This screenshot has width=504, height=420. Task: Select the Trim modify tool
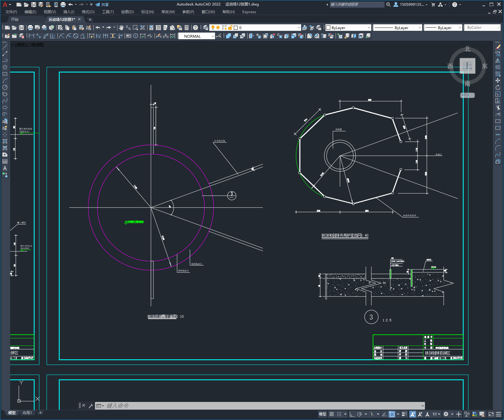[x=498, y=108]
